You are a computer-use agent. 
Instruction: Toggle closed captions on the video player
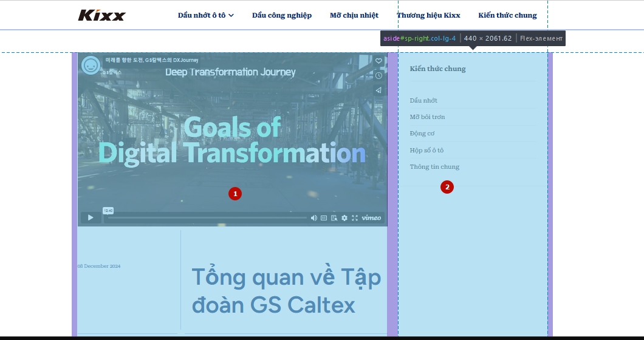click(x=324, y=218)
